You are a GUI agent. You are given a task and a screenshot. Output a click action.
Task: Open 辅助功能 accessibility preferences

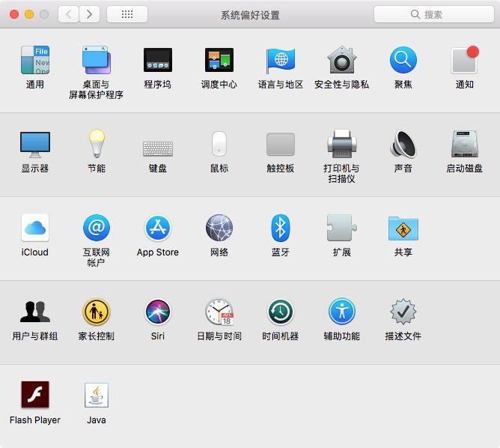[x=341, y=312]
